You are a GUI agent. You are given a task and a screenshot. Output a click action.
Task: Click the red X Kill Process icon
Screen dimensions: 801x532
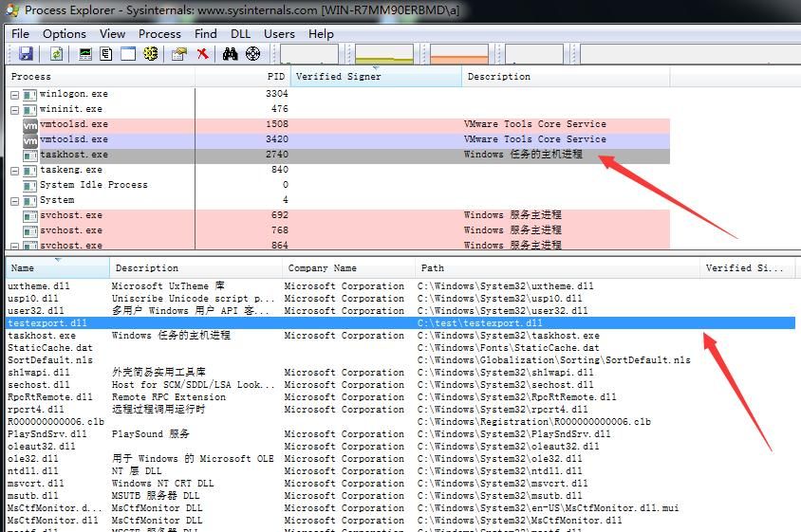[x=203, y=54]
